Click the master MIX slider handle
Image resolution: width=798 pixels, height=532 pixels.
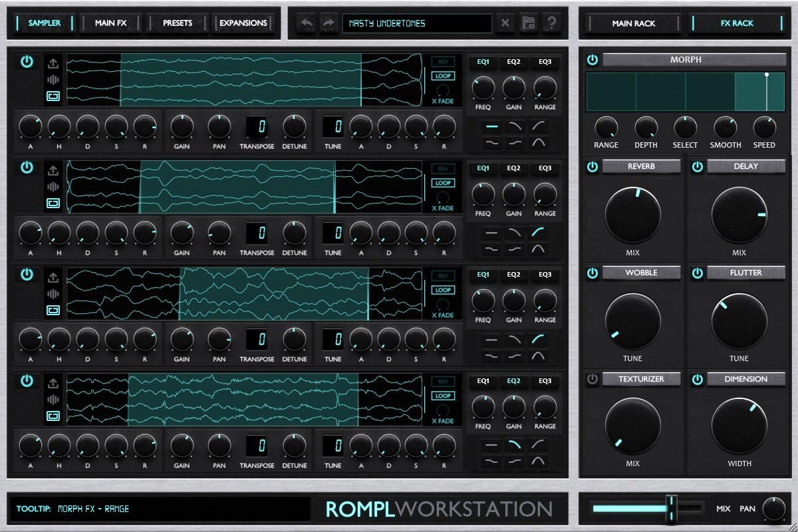672,509
